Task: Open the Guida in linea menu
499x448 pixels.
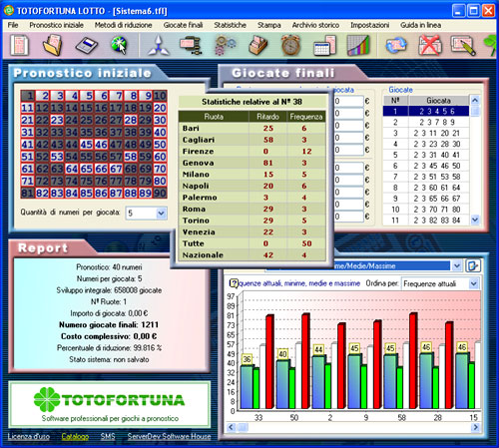Action: coord(420,25)
